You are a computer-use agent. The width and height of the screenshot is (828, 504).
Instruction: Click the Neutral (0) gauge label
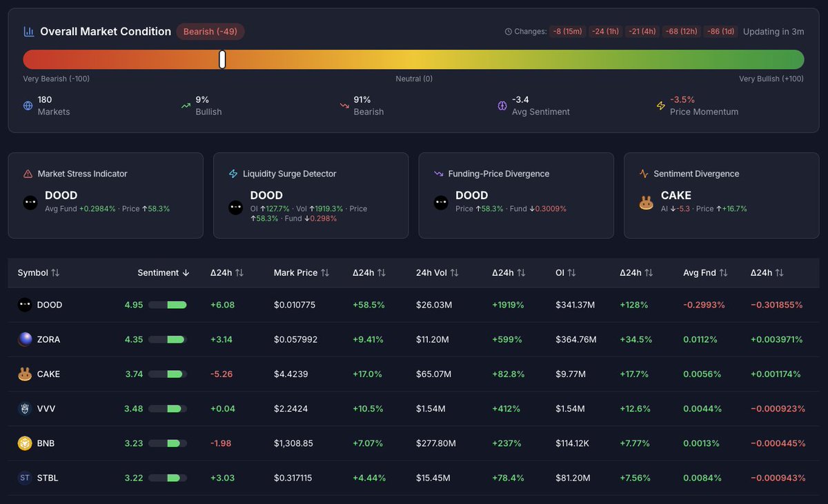click(x=414, y=79)
